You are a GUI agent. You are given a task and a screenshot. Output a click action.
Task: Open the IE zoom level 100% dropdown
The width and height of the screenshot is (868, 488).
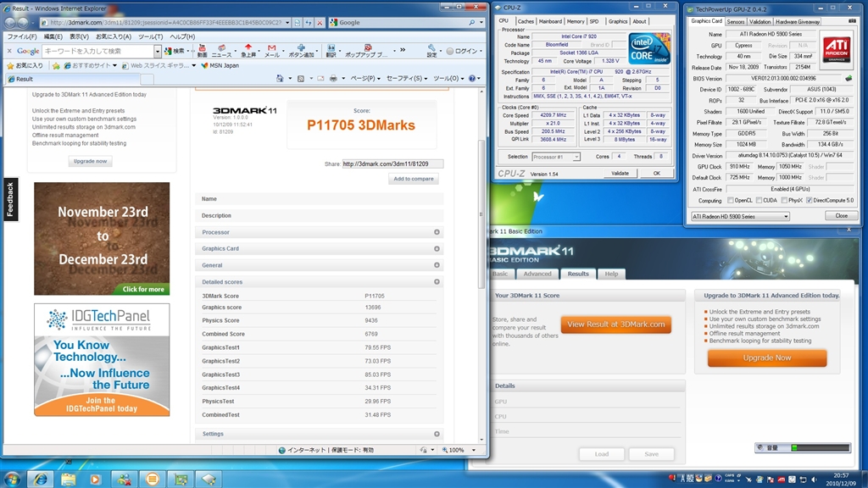tap(474, 451)
